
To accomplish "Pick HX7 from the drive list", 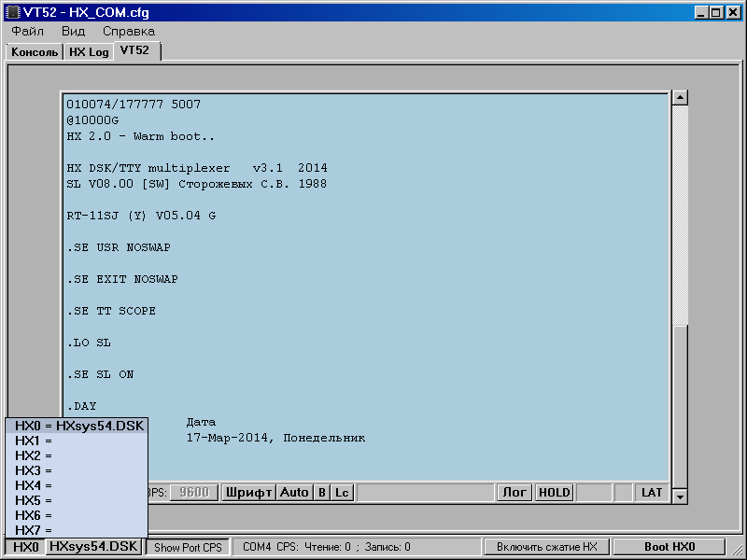I will (34, 530).
